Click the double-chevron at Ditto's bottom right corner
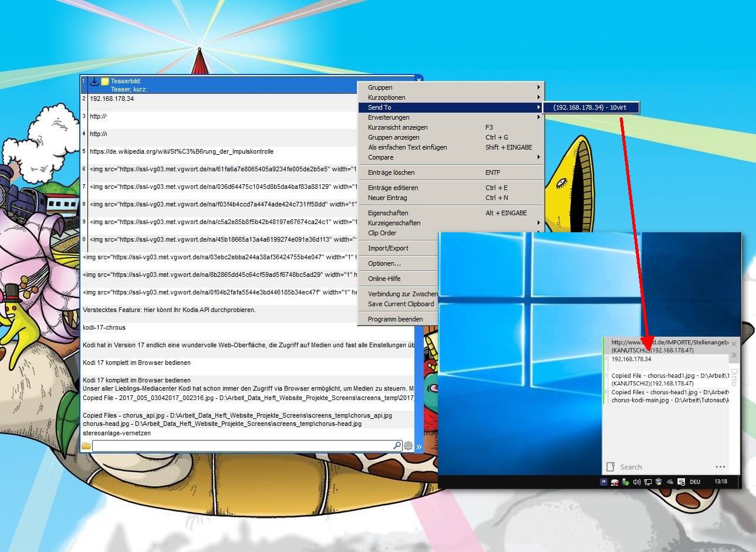 tap(419, 447)
